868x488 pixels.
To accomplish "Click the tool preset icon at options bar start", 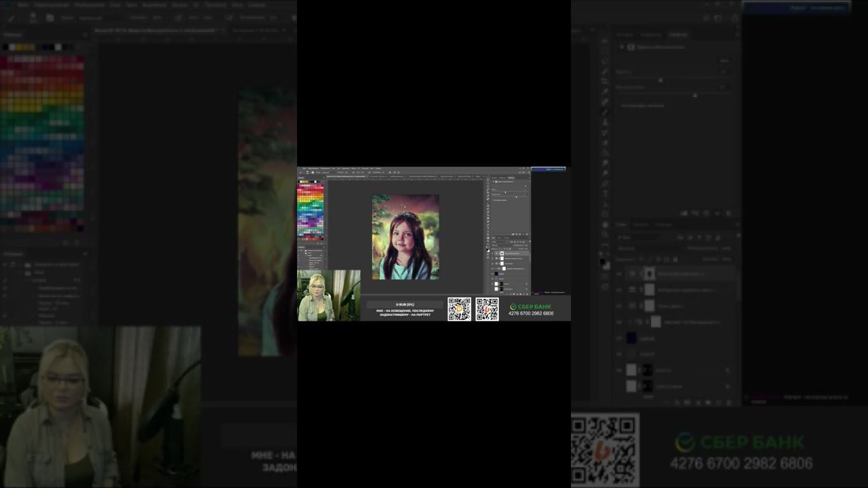I will click(x=301, y=172).
